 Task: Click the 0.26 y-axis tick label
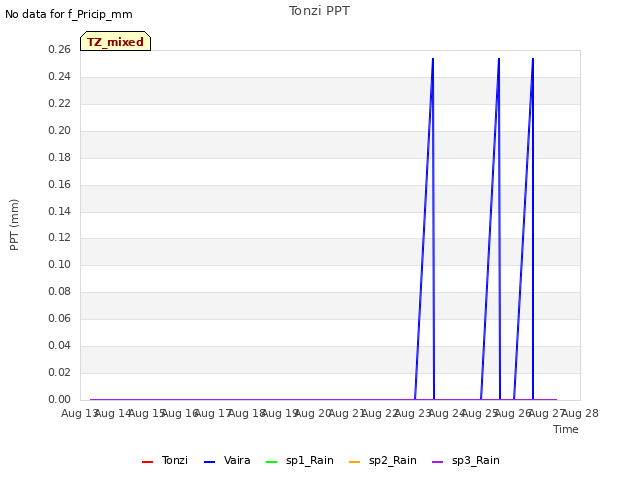(60, 49)
